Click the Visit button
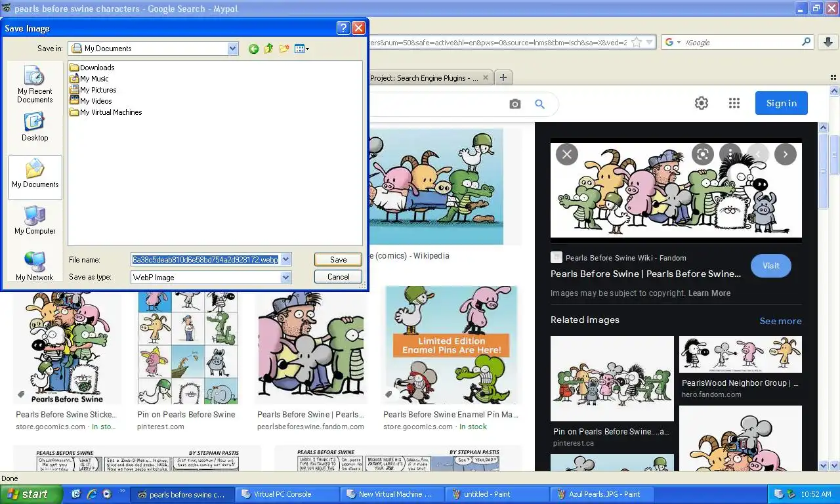 pos(770,266)
